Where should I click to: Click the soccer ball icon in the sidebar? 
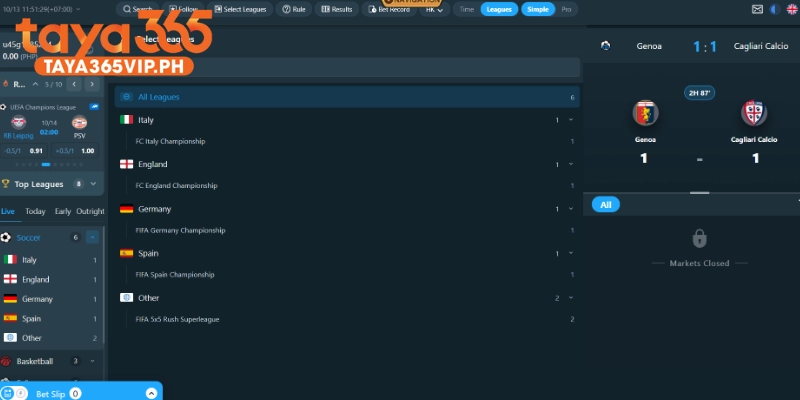6,237
